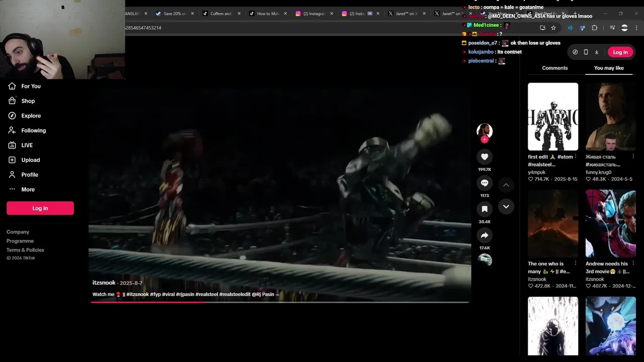The image size is (644, 362).
Task: Save video with the bookmark icon
Action: (485, 209)
